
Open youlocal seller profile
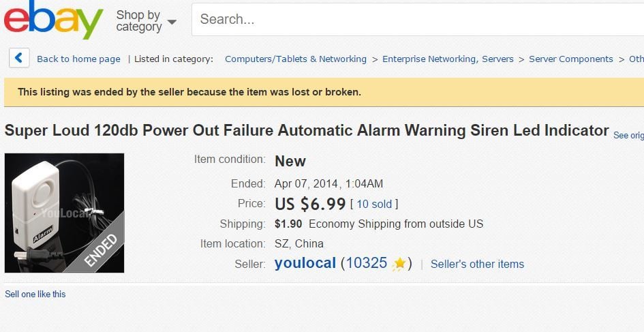coord(305,263)
